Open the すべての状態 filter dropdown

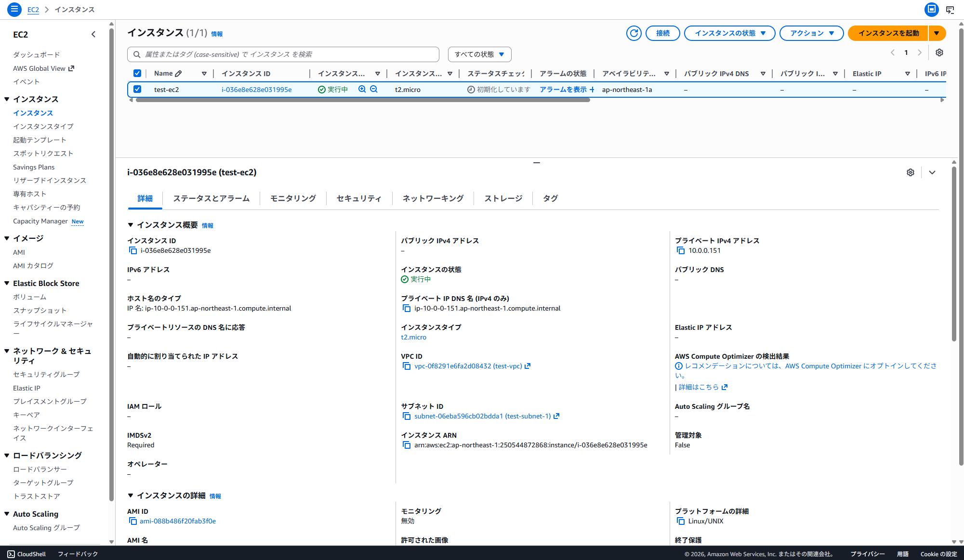tap(479, 54)
